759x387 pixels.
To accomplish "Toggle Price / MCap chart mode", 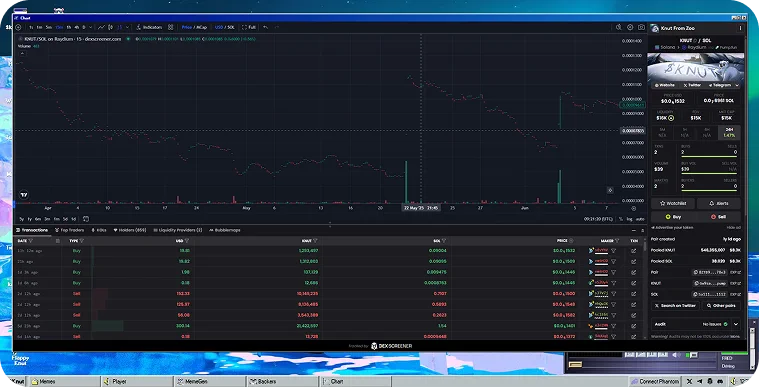I will pos(194,28).
